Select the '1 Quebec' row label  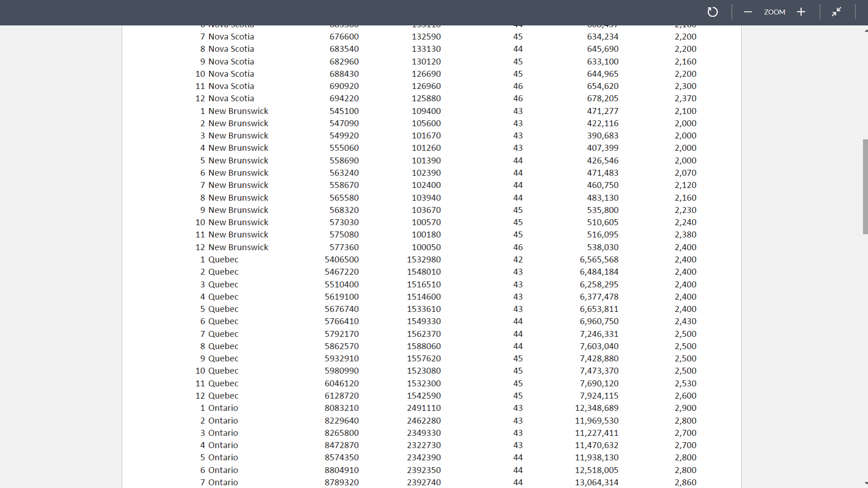[x=219, y=260]
